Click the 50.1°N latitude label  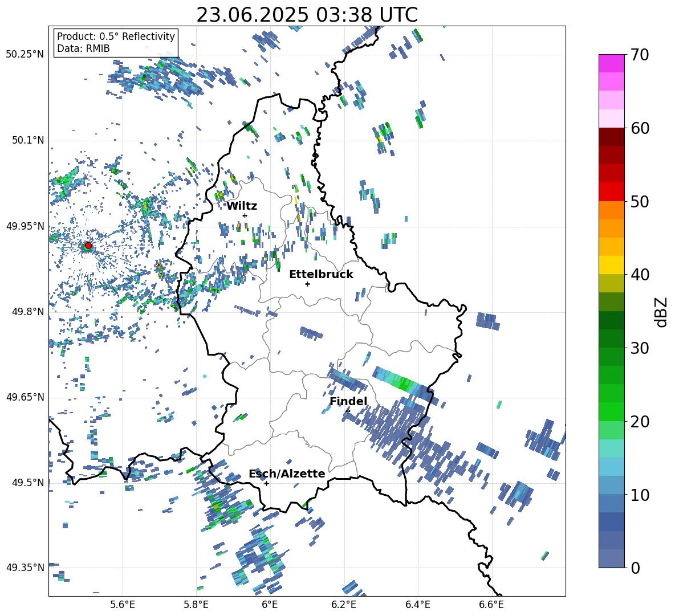[x=28, y=140]
